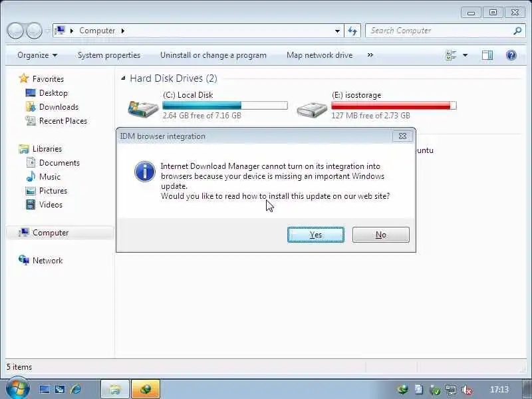Screen dimensions: 532x399
Task: Open the Help icon in Explorer
Action: [x=511, y=55]
